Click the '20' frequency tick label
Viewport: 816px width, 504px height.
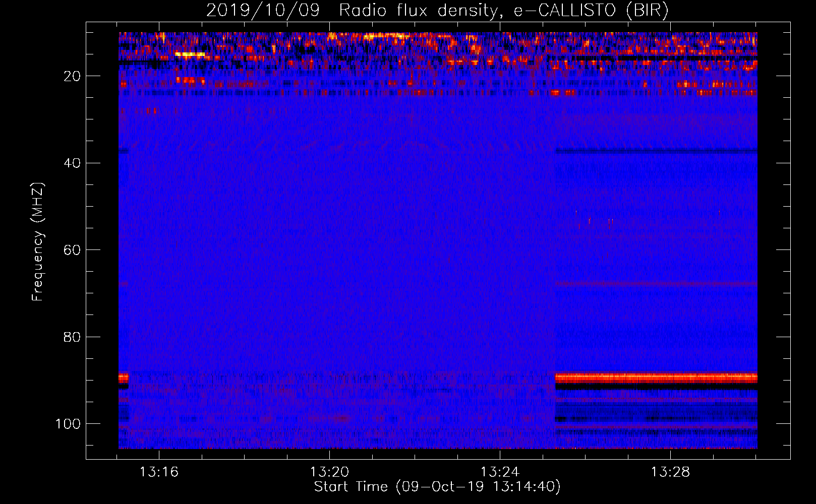(x=72, y=76)
